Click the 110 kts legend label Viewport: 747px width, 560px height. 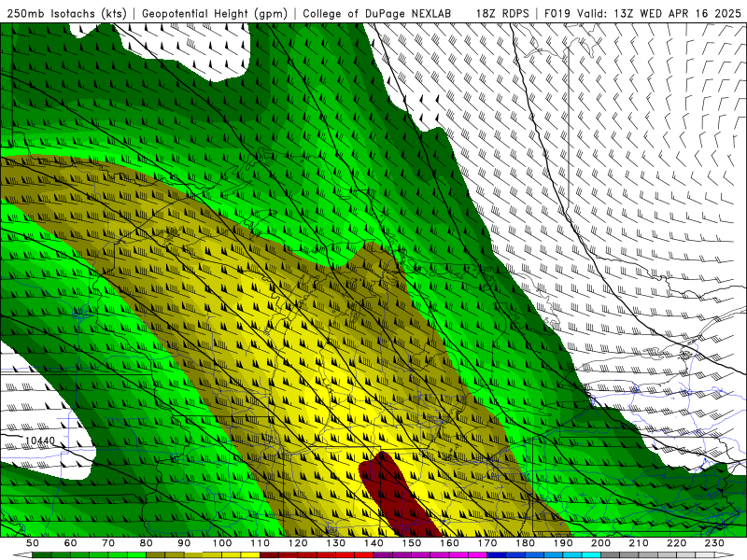coord(261,543)
